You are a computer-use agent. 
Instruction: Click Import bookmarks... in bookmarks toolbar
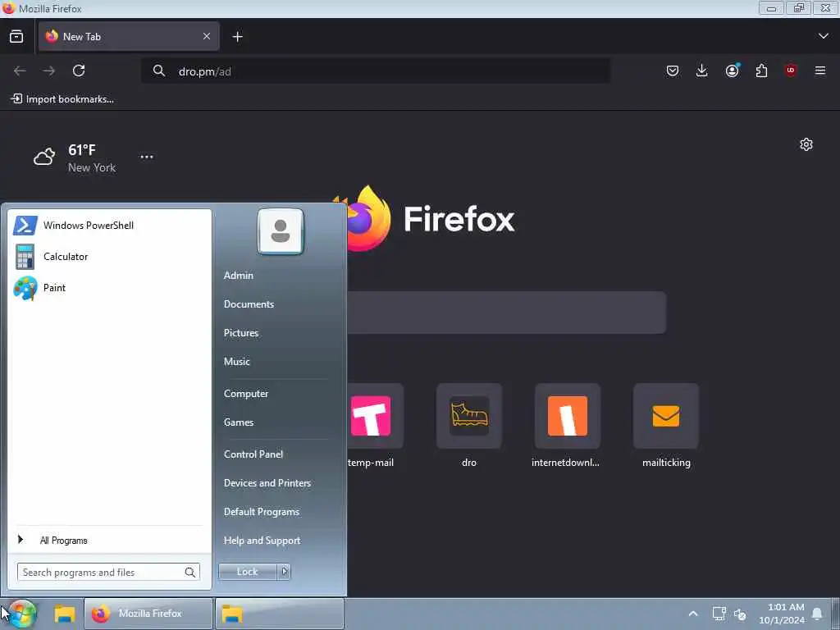62,99
